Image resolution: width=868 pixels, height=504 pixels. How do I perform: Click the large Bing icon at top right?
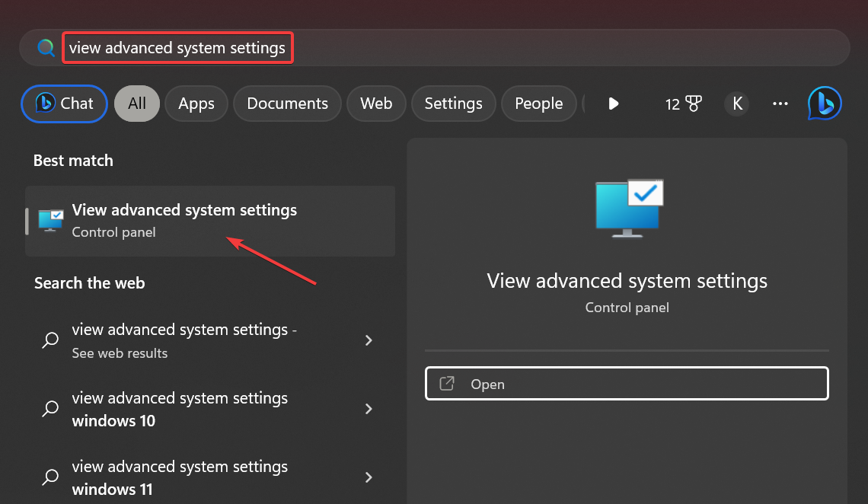click(824, 104)
